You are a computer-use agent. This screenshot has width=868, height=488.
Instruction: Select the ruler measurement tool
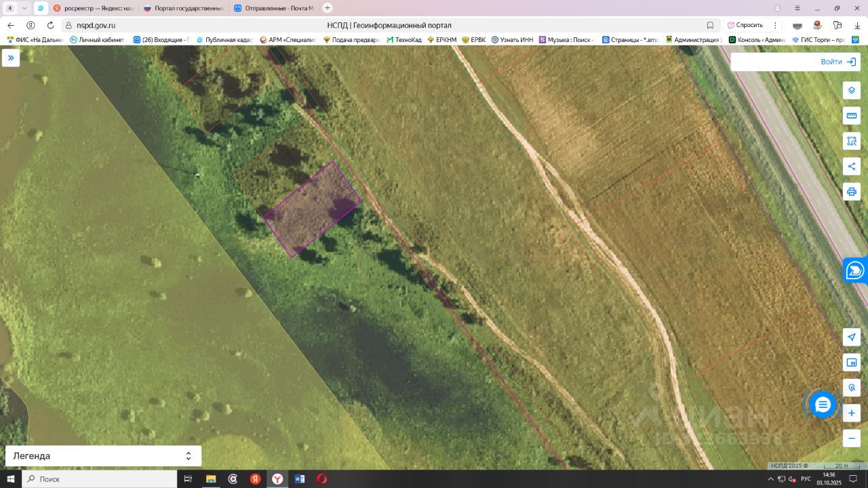[852, 116]
